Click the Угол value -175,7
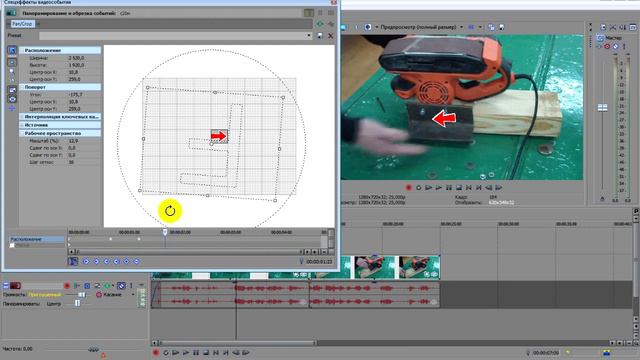Screen dimensions: 640x360 click(x=76, y=94)
